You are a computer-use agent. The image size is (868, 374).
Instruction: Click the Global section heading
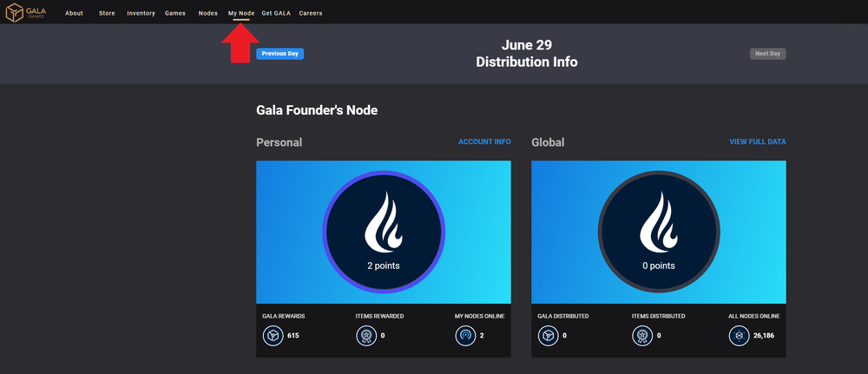click(548, 142)
